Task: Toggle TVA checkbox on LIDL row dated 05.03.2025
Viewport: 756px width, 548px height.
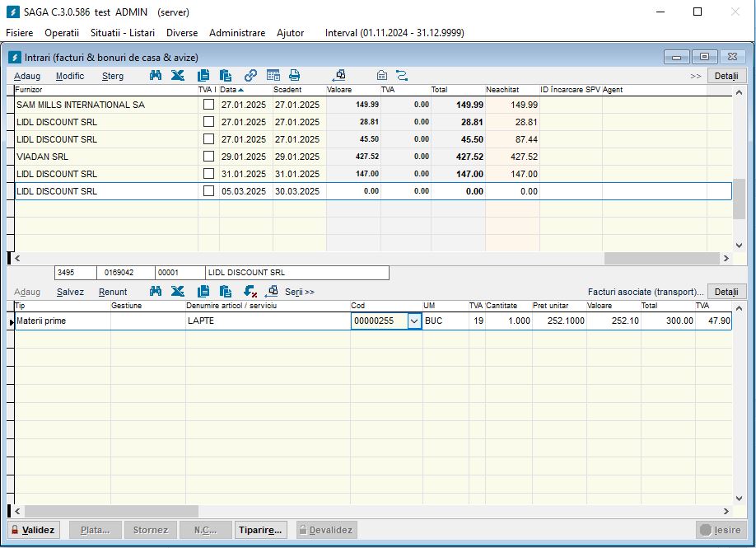Action: (x=209, y=191)
